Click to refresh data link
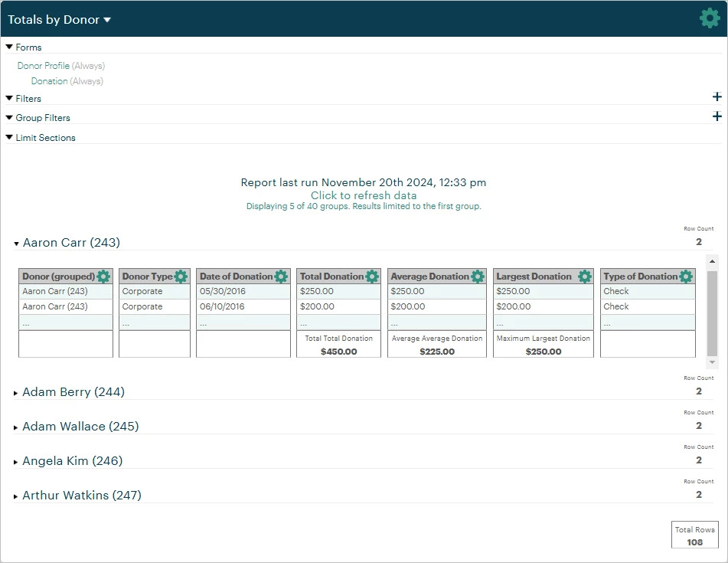The image size is (728, 563). [x=364, y=195]
